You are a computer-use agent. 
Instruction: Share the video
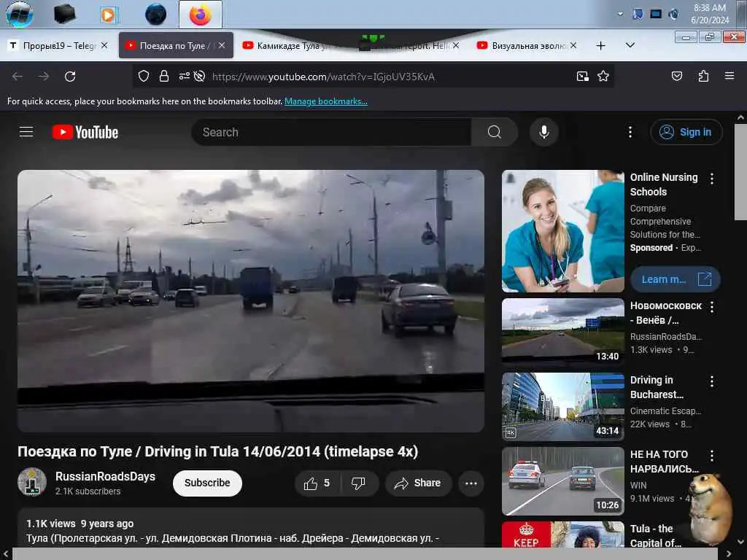(417, 483)
